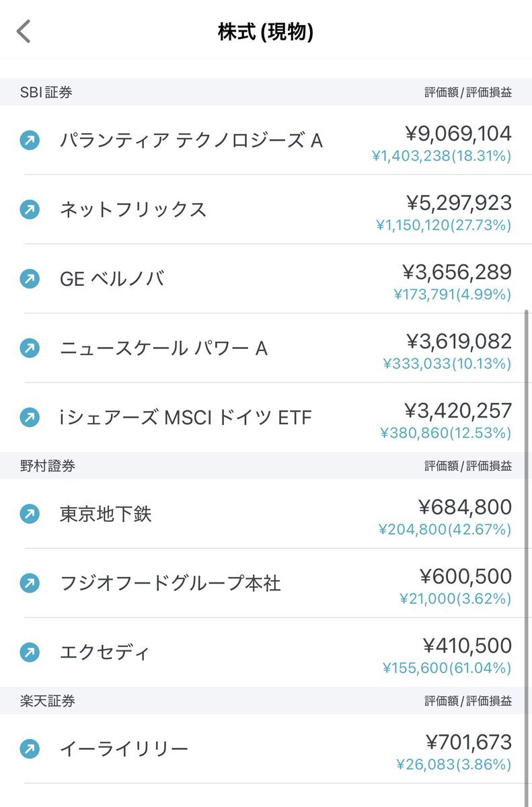Tap エクセディ valuation ¥410,500
Screen dimensions: 532x807
467,646
